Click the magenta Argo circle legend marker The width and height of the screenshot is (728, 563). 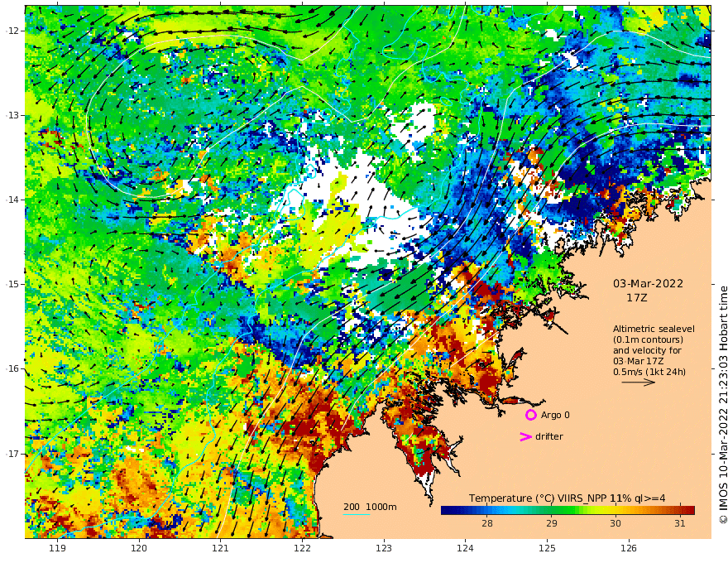click(x=530, y=415)
